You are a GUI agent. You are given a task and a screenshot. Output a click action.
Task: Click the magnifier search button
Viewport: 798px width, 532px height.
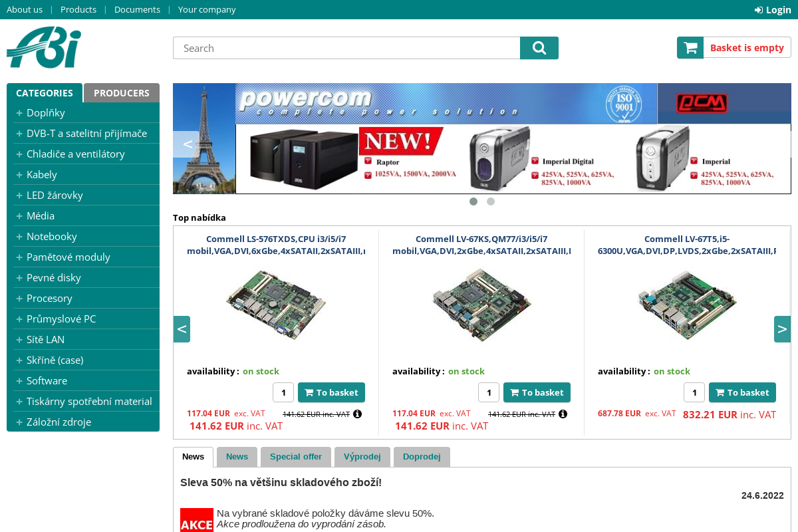539,48
